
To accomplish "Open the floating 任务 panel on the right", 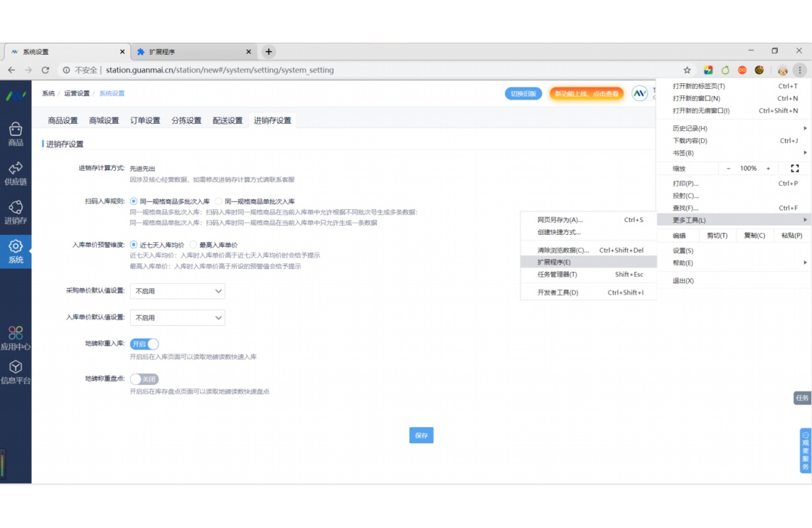I will coord(802,398).
